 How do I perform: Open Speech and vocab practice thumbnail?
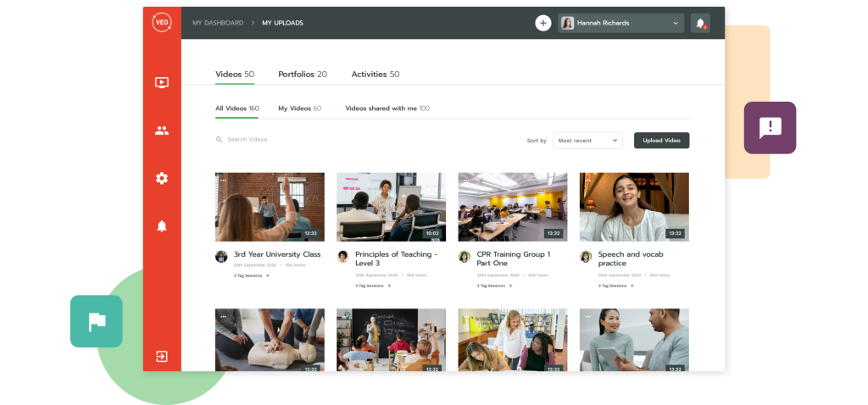[x=634, y=207]
